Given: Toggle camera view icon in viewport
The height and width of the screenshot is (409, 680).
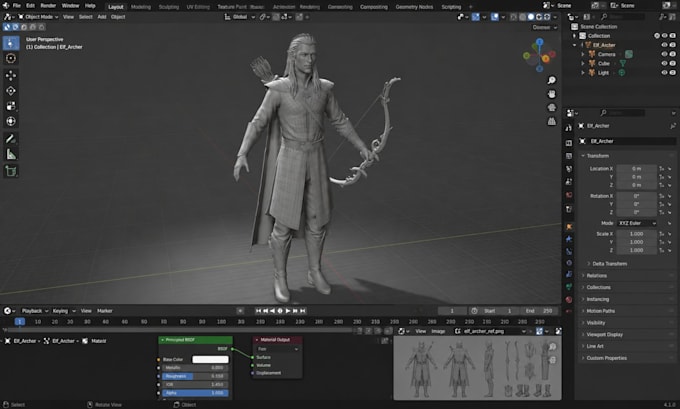Looking at the screenshot, I should pyautogui.click(x=552, y=108).
